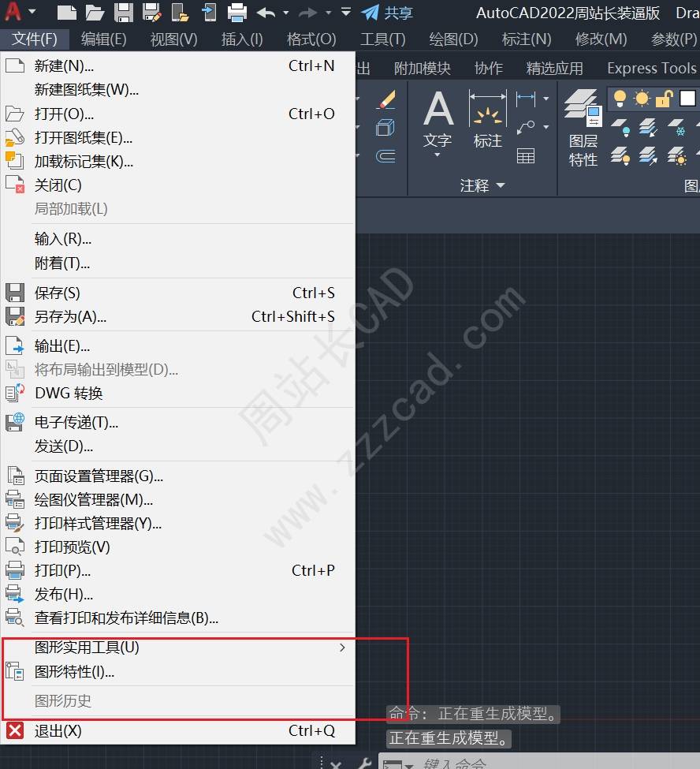Toggle the layer lightbulb on/off icon
700x769 pixels.
(x=620, y=99)
